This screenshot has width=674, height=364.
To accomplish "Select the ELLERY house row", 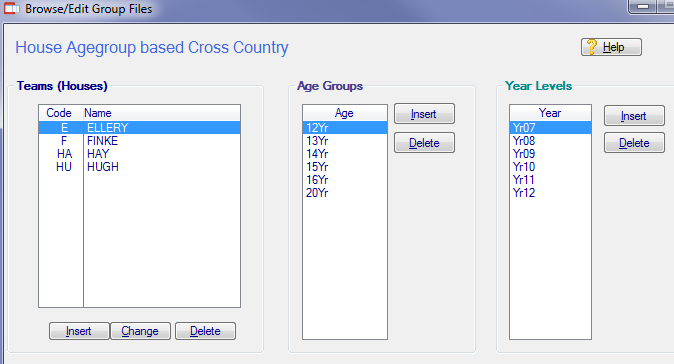I will pos(139,128).
